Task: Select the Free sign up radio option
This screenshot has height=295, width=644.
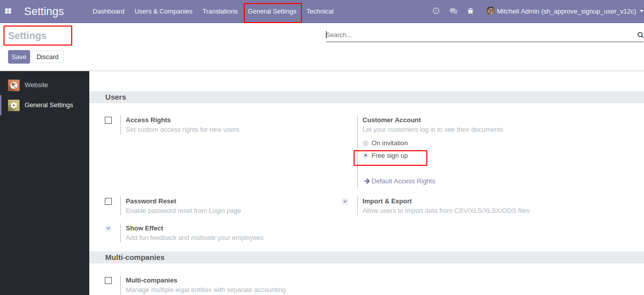Action: pyautogui.click(x=366, y=156)
